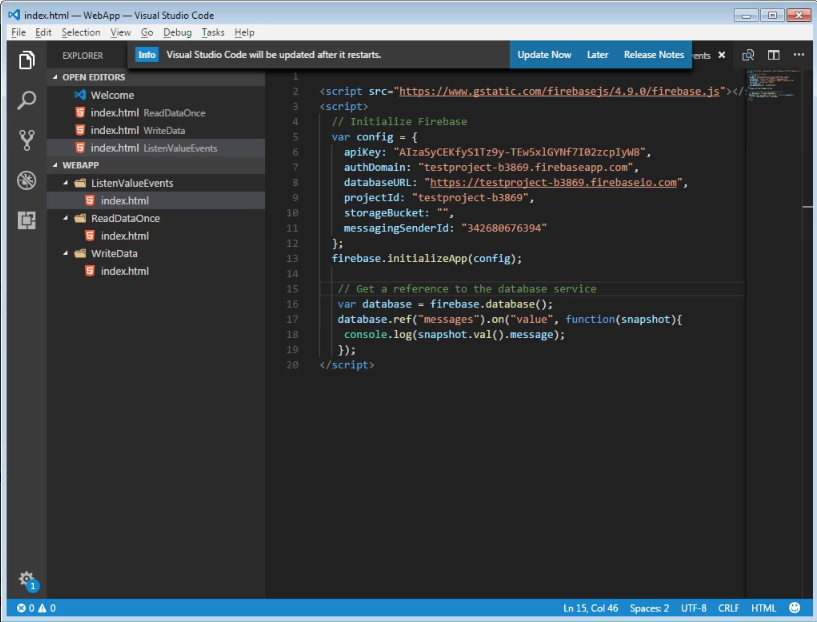Click the Visual Studio Code icon beside Welcome
Image resolution: width=817 pixels, height=622 pixels.
[x=80, y=95]
